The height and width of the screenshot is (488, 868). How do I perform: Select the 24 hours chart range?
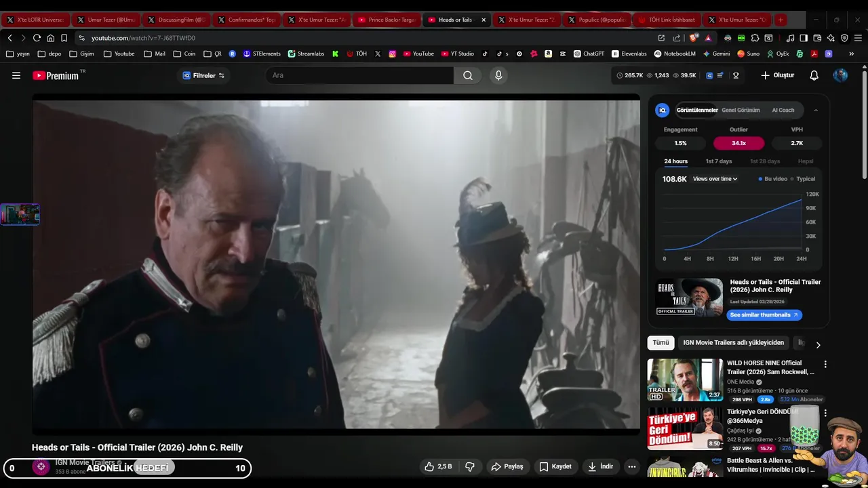click(675, 161)
